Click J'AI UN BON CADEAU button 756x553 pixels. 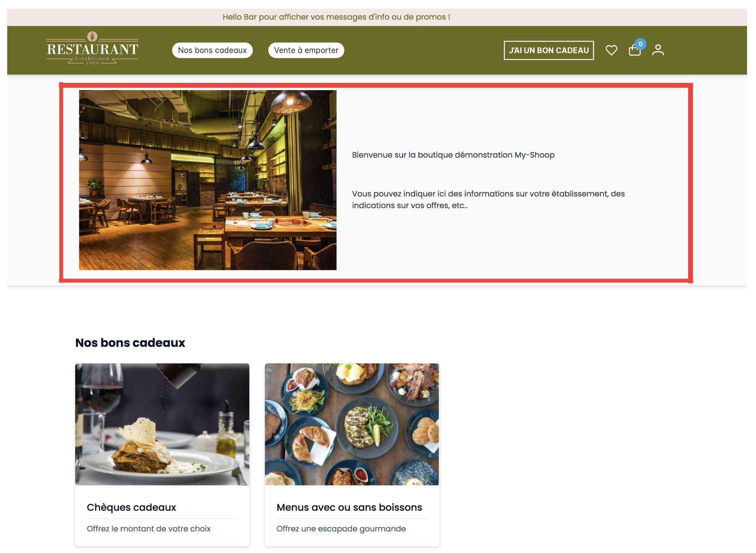click(549, 50)
